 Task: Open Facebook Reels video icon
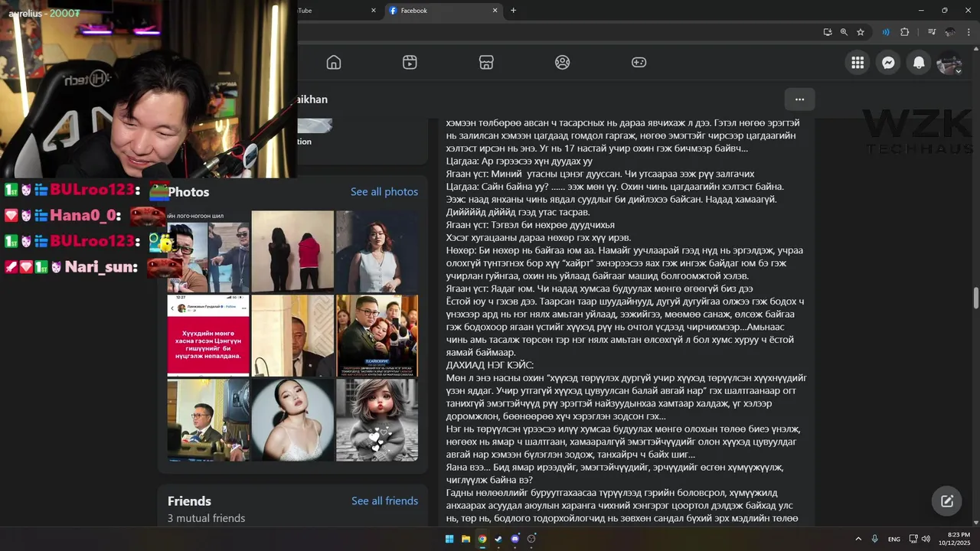[410, 63]
